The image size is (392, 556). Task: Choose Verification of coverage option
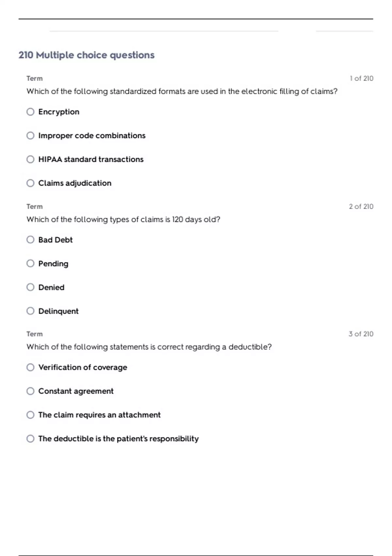pos(30,367)
